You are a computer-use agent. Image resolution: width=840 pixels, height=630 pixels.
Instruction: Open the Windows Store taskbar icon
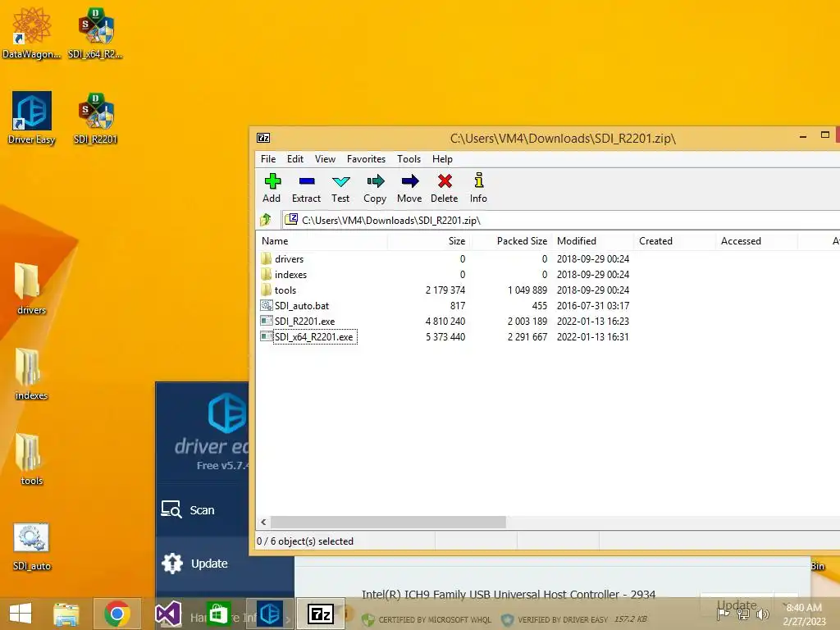click(218, 614)
